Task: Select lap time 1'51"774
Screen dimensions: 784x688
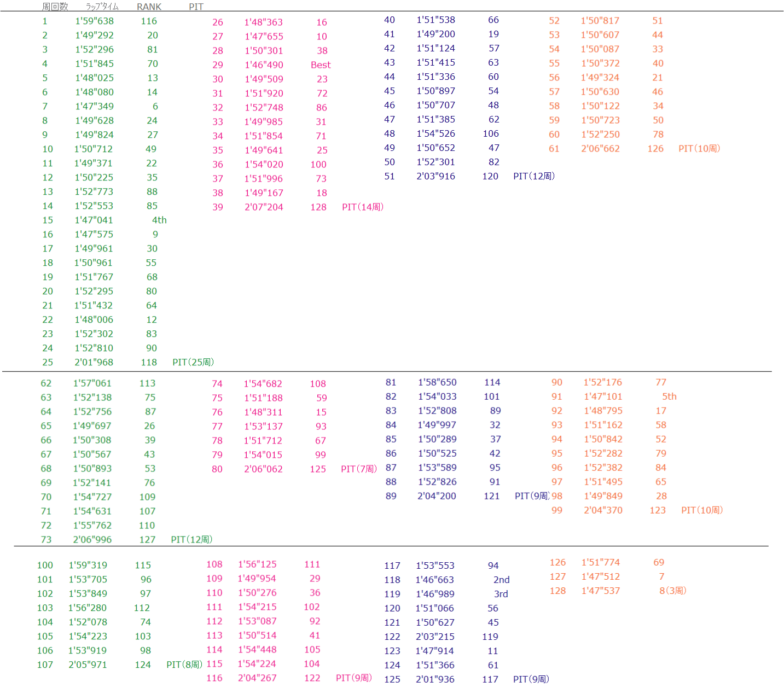Action: [x=601, y=562]
